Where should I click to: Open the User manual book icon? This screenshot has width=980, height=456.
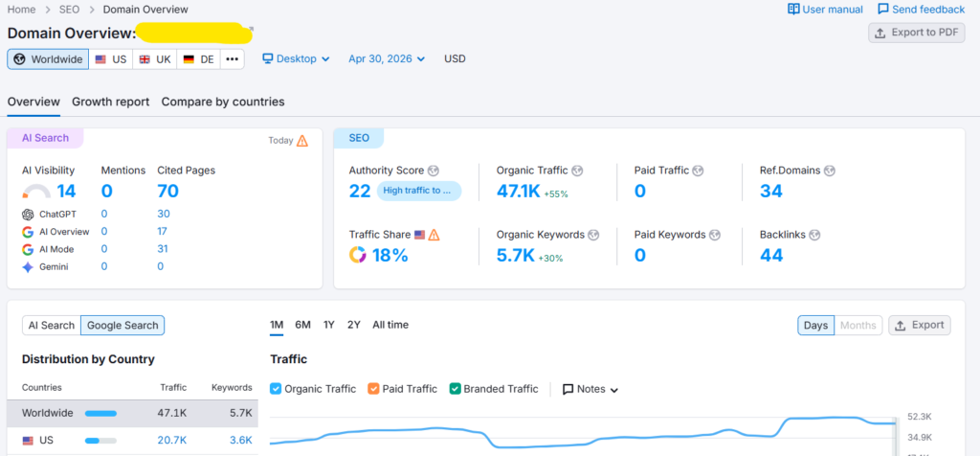click(x=793, y=9)
